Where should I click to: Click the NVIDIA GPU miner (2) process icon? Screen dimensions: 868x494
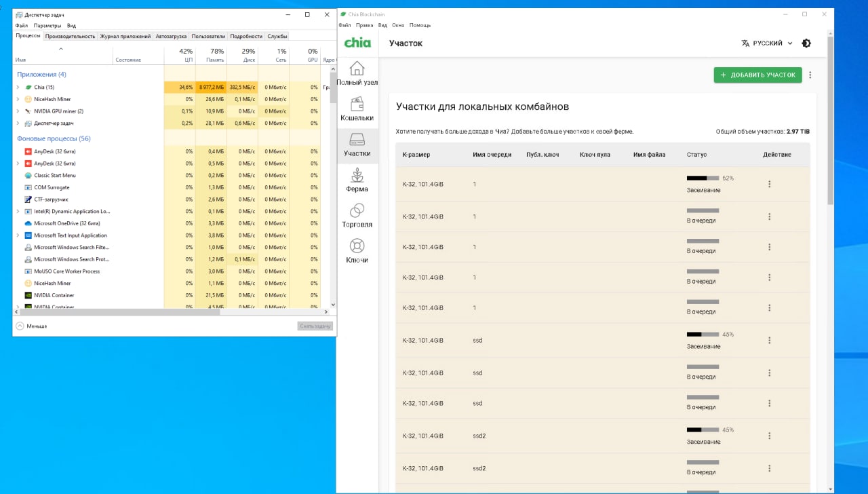pyautogui.click(x=28, y=111)
